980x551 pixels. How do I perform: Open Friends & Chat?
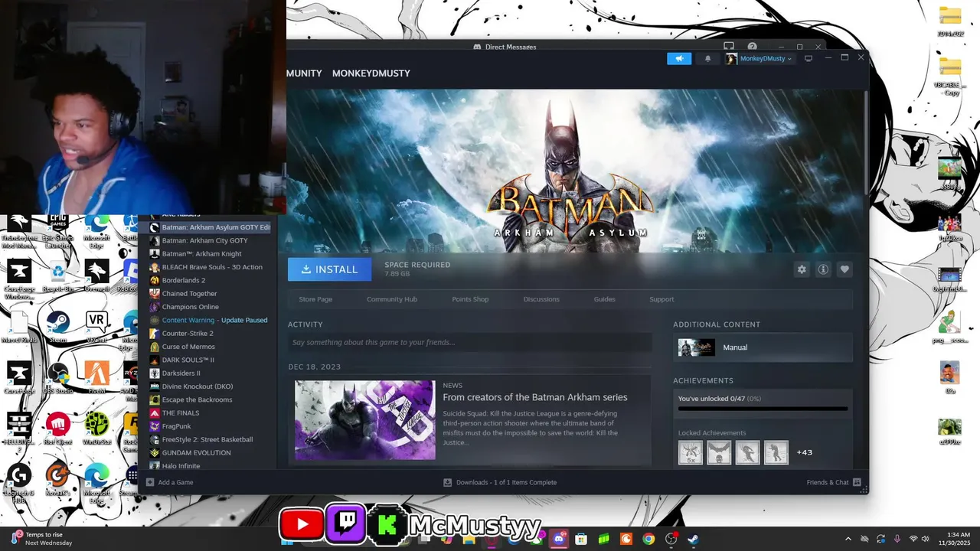pos(834,482)
